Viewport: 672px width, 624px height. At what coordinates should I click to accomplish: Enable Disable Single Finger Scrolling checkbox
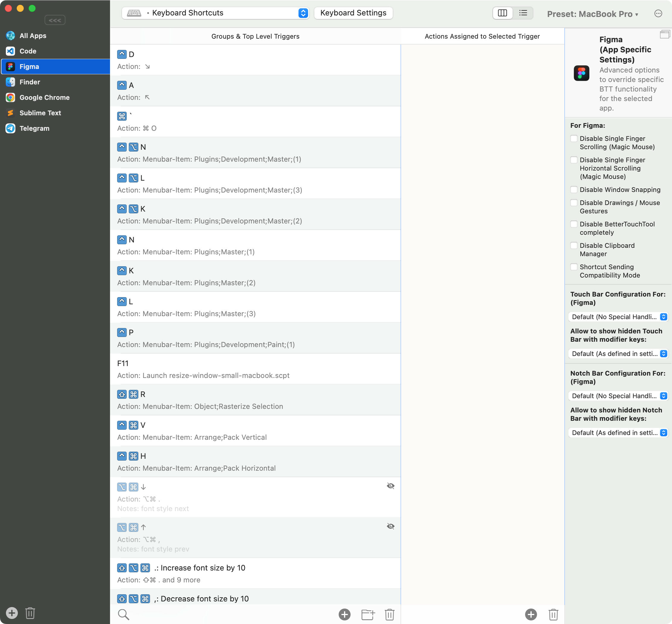[x=574, y=138]
